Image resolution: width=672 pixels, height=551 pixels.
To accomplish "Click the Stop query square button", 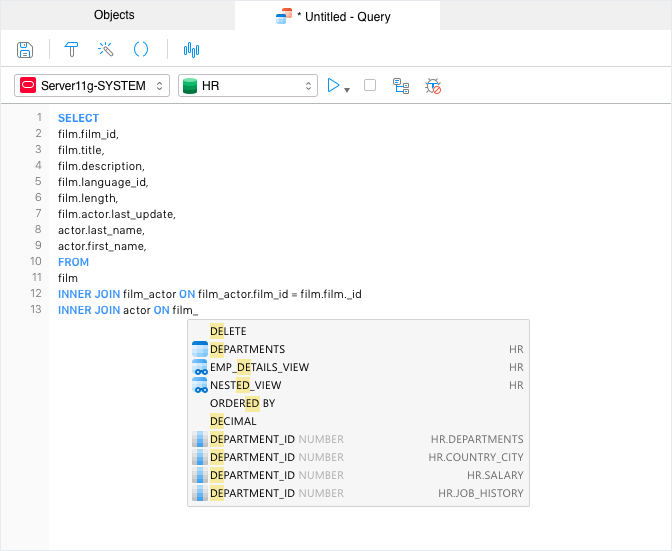I will click(x=370, y=85).
